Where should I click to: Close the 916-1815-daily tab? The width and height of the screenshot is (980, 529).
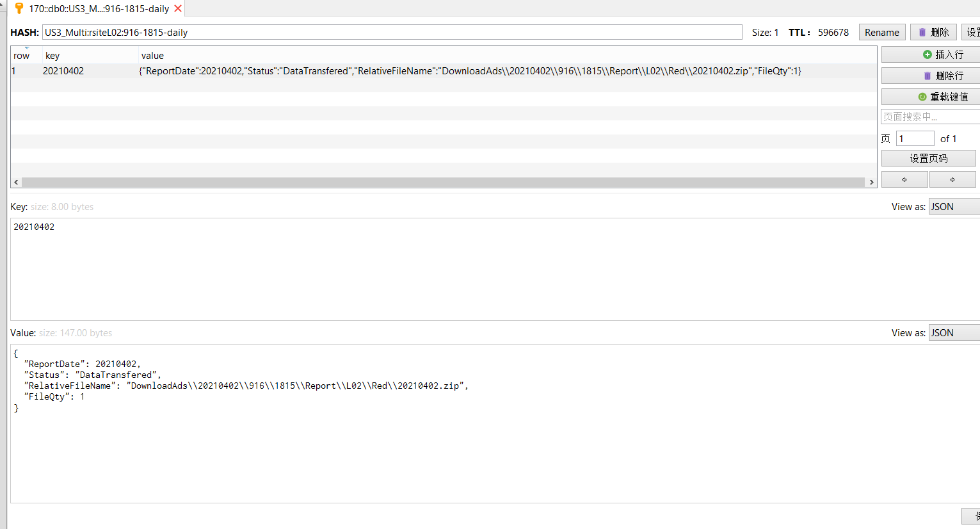click(x=179, y=10)
